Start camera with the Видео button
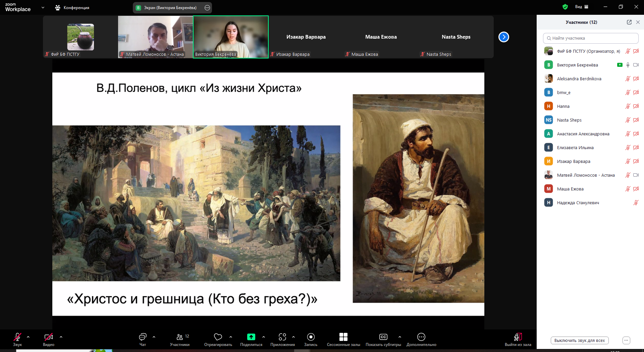Image resolution: width=644 pixels, height=352 pixels. point(49,339)
